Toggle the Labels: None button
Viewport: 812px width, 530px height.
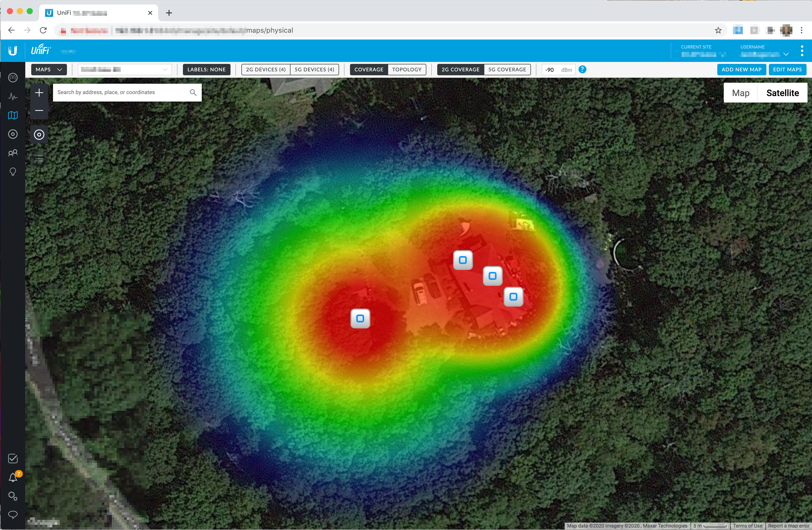[206, 70]
